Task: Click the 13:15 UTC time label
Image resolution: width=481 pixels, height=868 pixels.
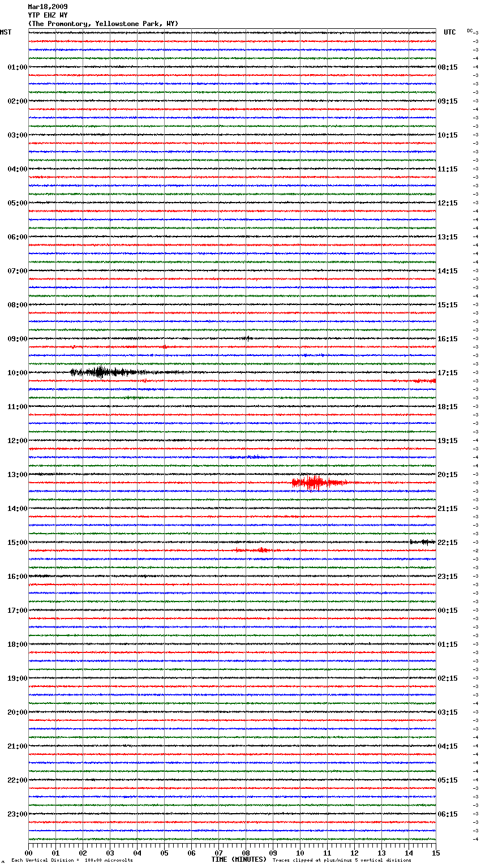Action: click(448, 237)
